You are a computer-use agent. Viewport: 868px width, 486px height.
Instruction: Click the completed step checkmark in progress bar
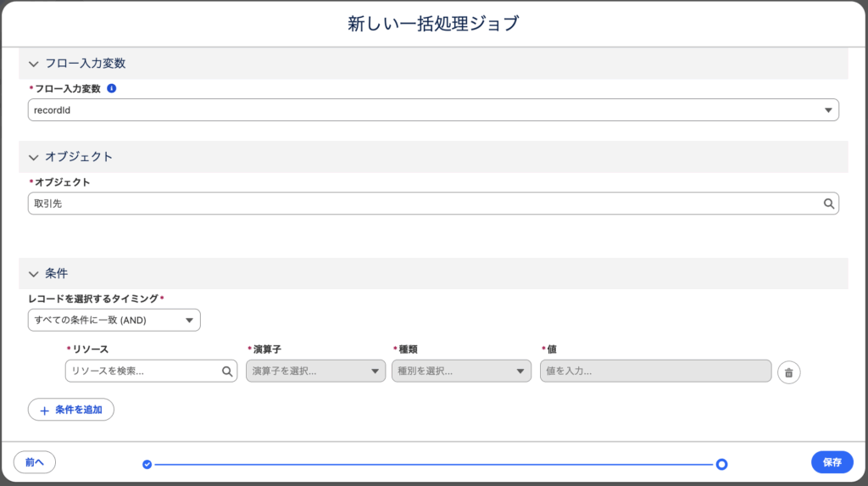pyautogui.click(x=147, y=464)
